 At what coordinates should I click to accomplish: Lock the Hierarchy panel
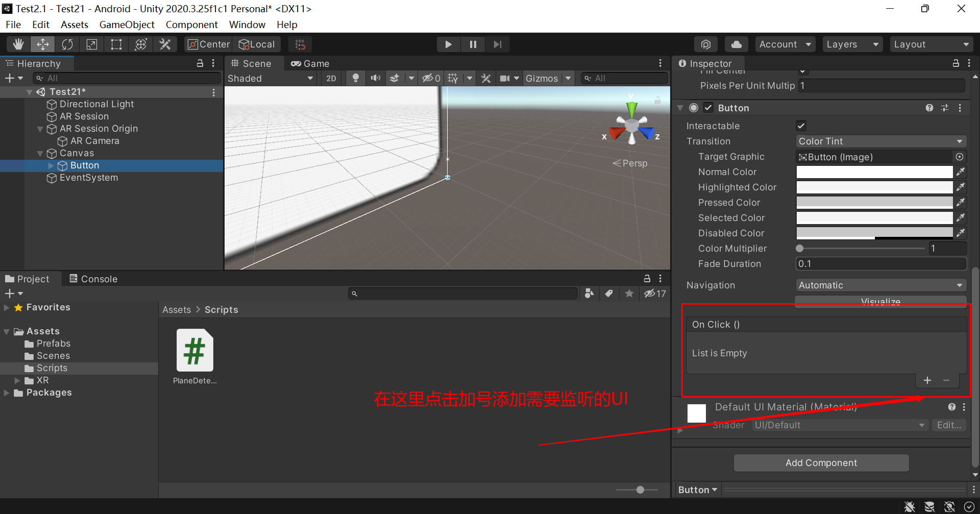point(200,63)
